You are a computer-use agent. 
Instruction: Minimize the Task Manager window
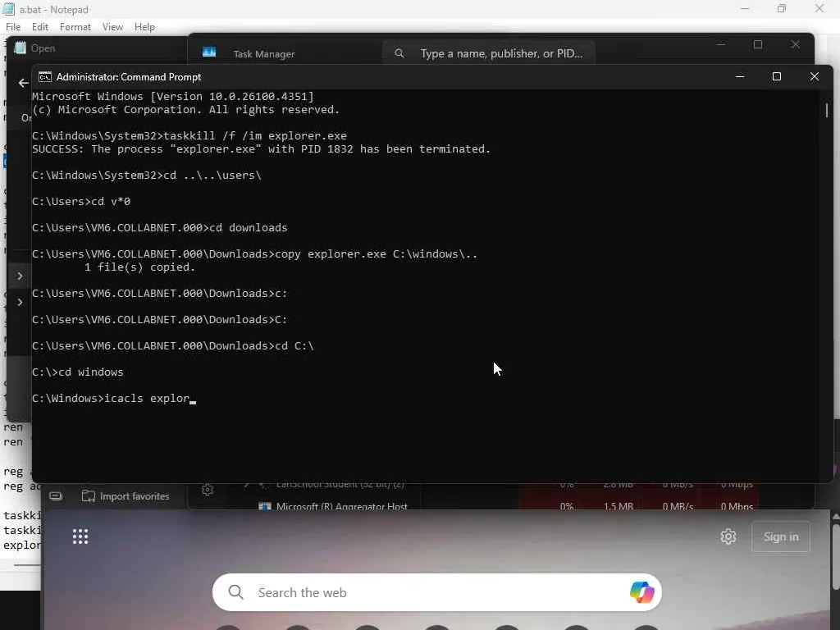(721, 45)
